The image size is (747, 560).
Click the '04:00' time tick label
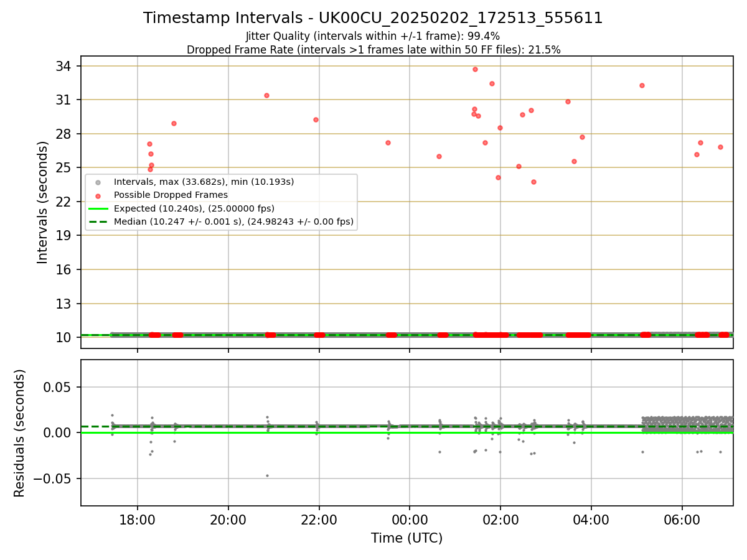pos(591,519)
